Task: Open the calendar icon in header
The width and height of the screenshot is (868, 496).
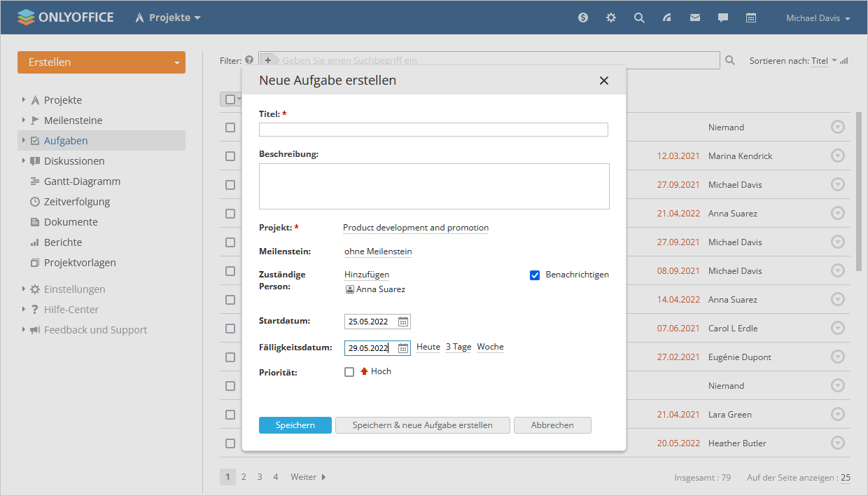Action: click(x=751, y=18)
